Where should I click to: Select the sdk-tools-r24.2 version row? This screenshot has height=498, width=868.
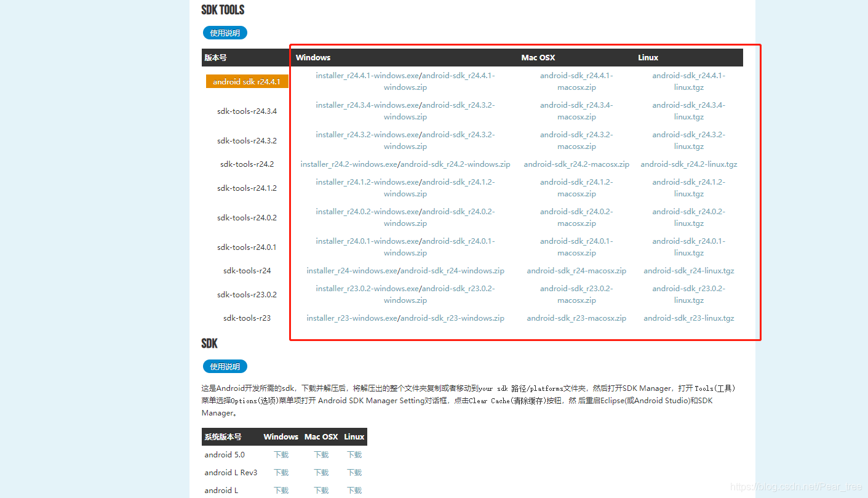247,164
